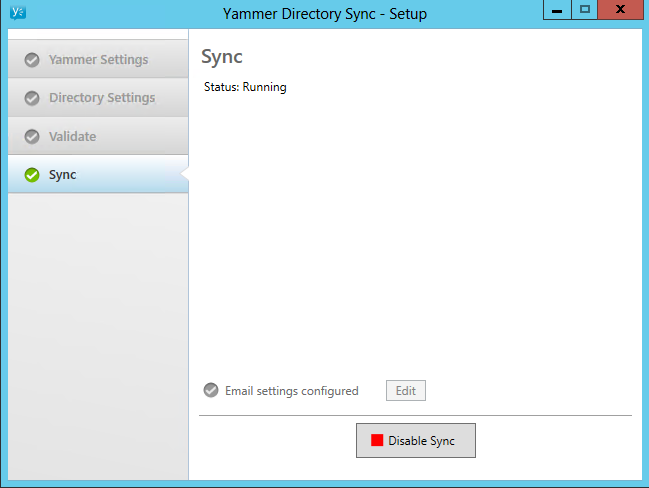The height and width of the screenshot is (488, 649).
Task: Minimize the Yammer Directory Sync window
Action: [x=557, y=10]
